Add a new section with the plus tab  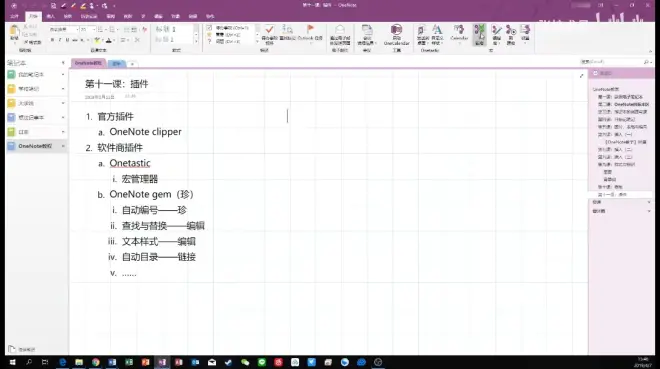132,64
